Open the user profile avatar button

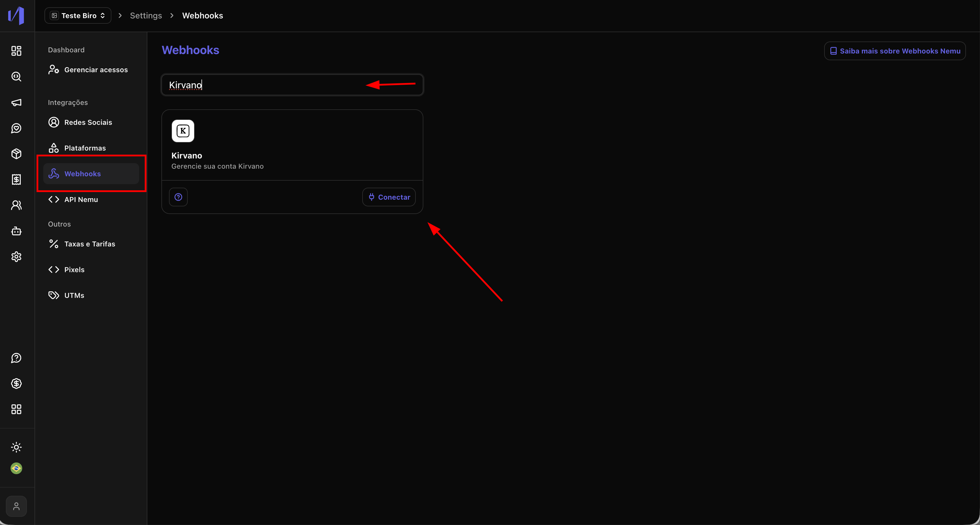point(16,506)
